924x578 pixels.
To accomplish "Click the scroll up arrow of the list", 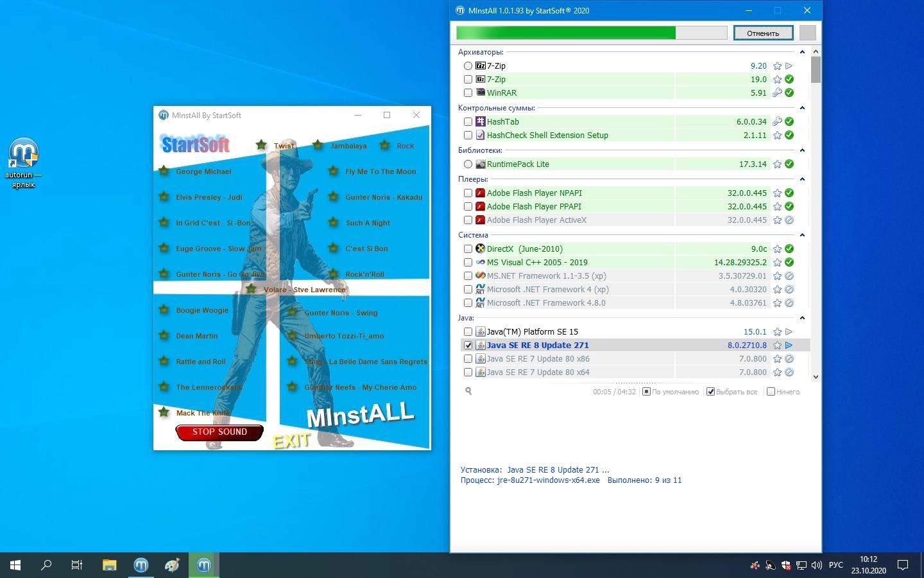I will 816,51.
